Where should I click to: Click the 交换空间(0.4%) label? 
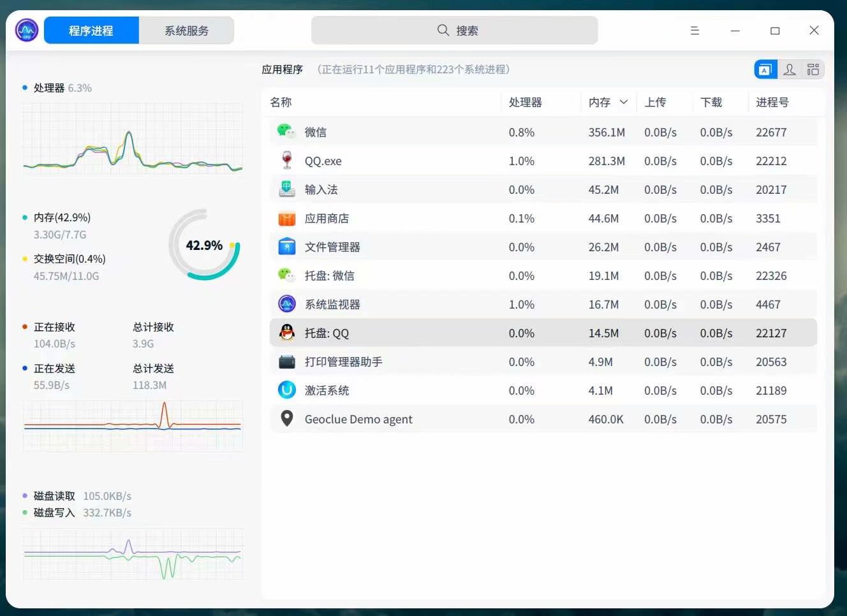pyautogui.click(x=70, y=259)
